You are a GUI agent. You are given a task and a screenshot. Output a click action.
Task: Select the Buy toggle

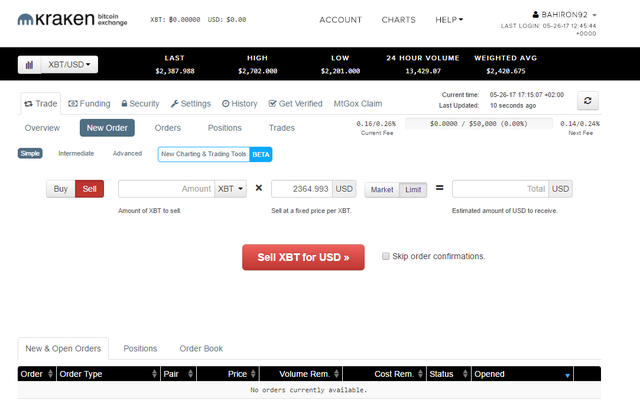pos(60,189)
